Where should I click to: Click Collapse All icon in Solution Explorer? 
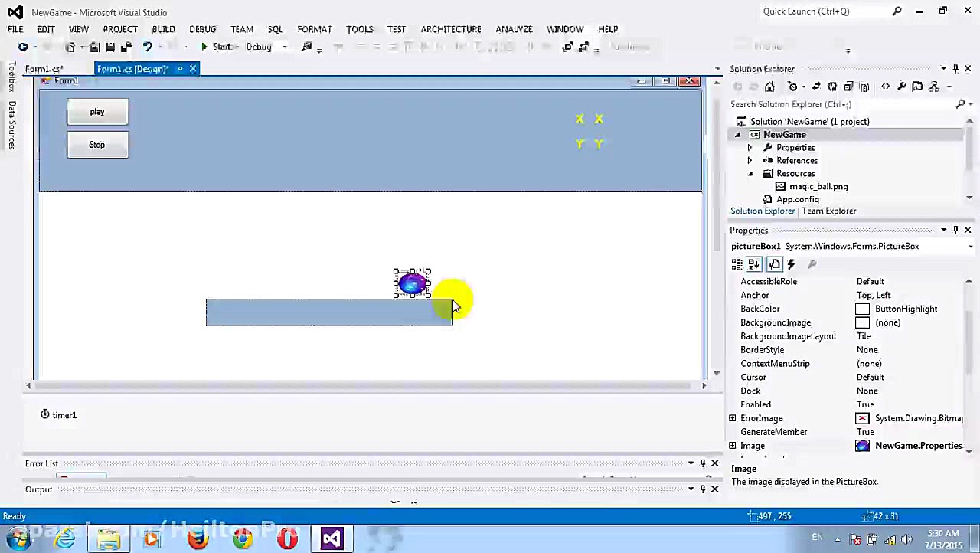click(x=848, y=87)
